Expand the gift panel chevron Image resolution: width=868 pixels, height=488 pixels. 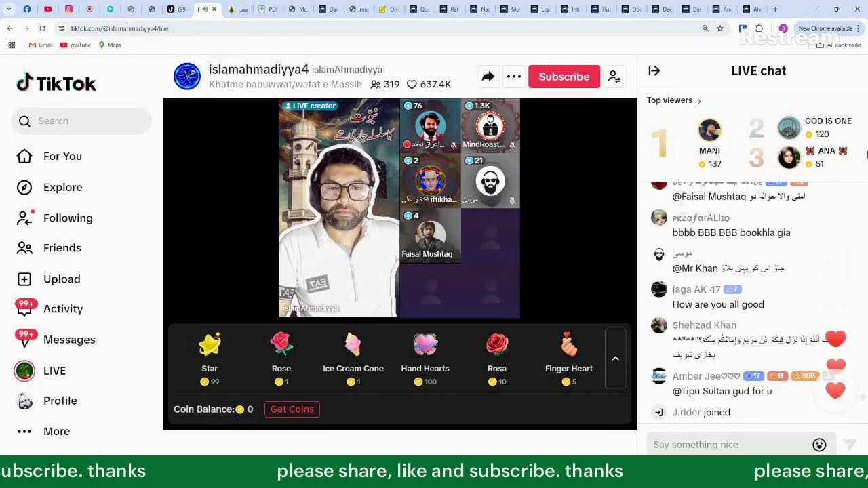coord(615,359)
